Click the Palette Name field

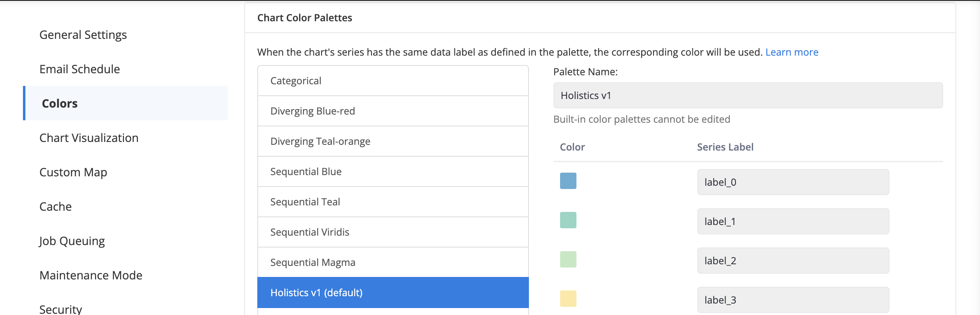(x=748, y=95)
